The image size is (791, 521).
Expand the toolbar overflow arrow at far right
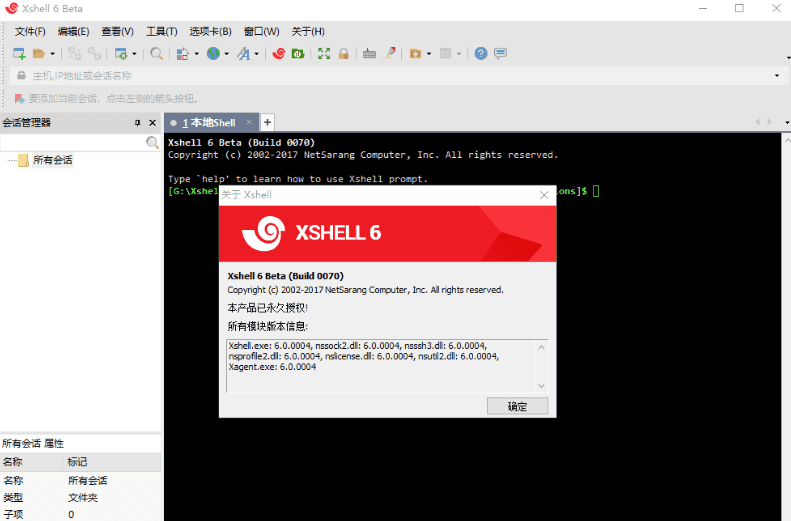tap(788, 58)
